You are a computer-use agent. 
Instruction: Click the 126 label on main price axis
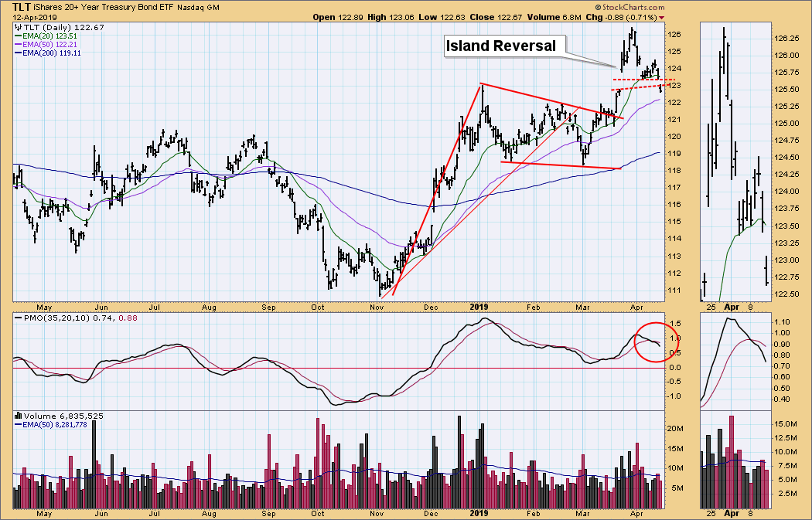pos(674,35)
